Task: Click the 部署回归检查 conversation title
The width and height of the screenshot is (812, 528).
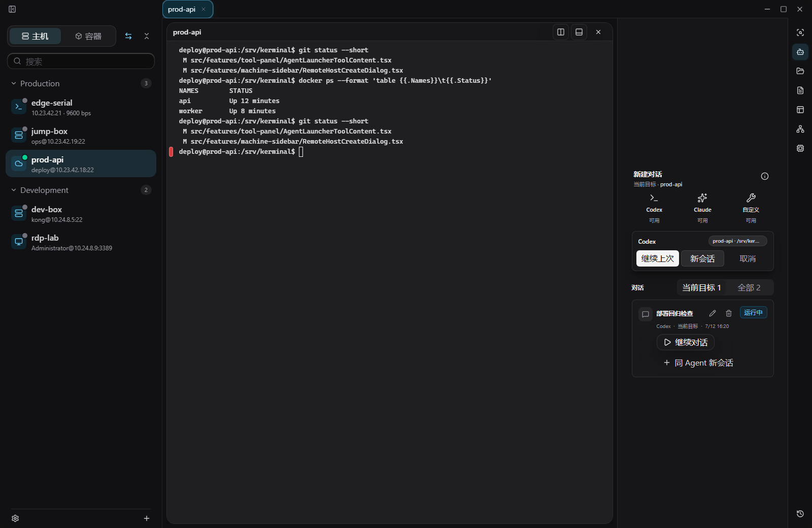Action: [x=674, y=314]
